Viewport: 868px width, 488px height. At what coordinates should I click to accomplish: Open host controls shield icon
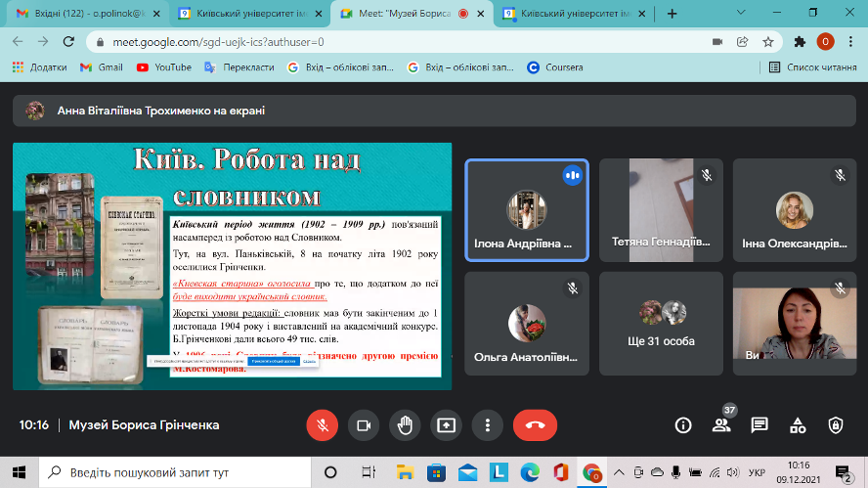click(836, 425)
